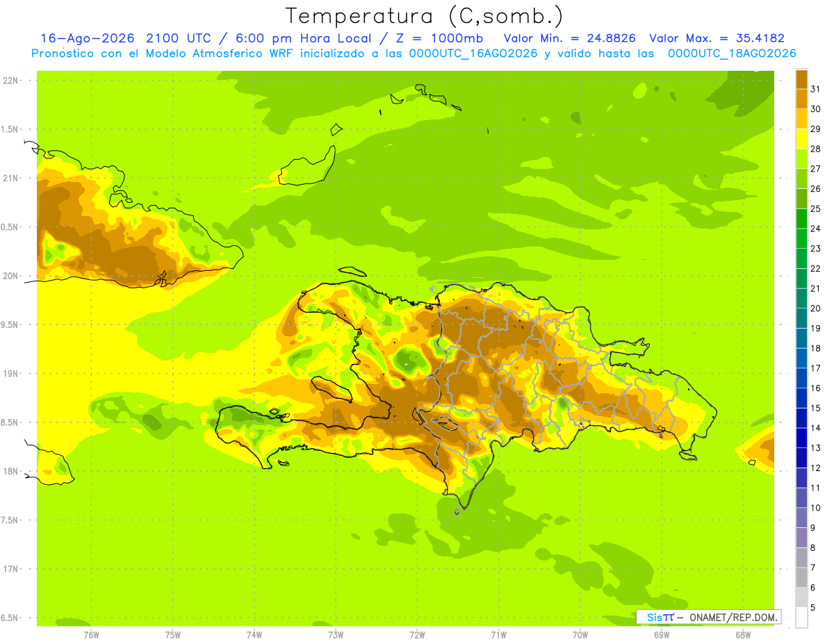Click the "18N" latitude label
The height and width of the screenshot is (644, 834).
[10, 472]
